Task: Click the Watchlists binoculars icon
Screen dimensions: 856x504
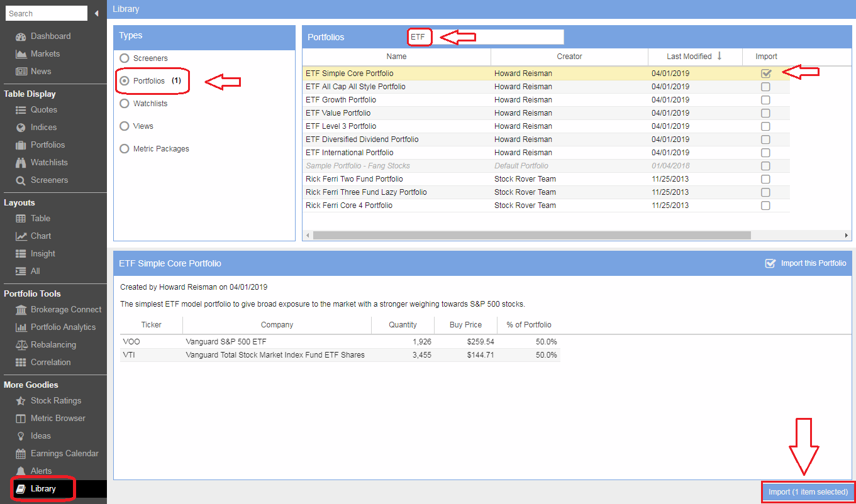Action: (21, 163)
